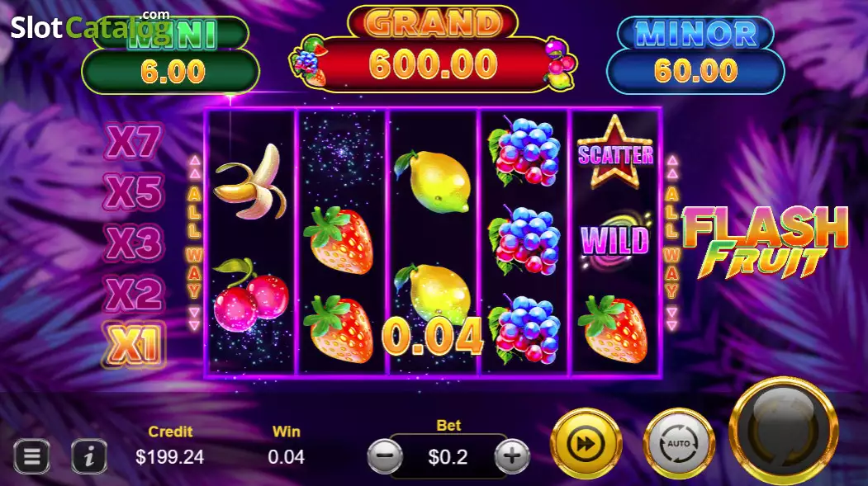Select the X7 multiplier indicator
868x486 pixels.
tap(134, 142)
